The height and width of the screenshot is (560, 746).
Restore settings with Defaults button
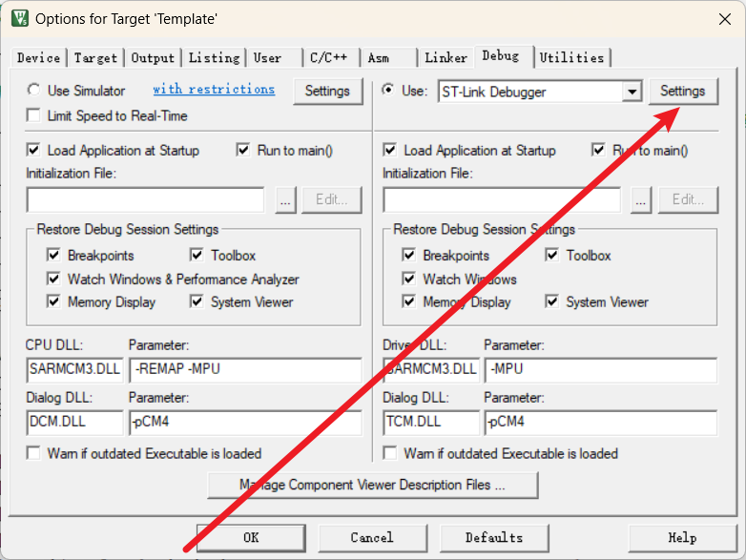point(494,538)
